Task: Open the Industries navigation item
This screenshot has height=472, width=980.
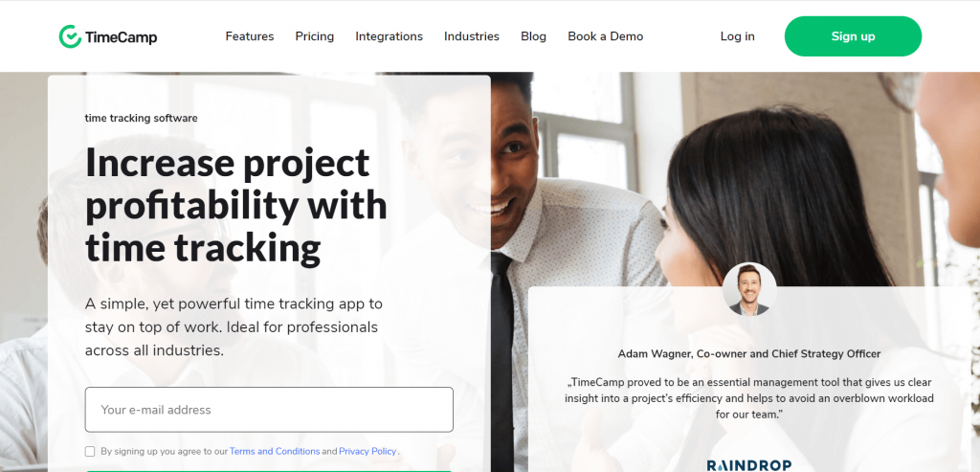Action: click(x=471, y=36)
